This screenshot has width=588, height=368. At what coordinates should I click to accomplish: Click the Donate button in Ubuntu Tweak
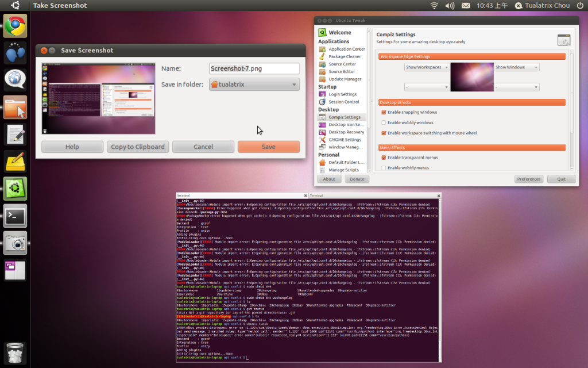click(x=357, y=179)
